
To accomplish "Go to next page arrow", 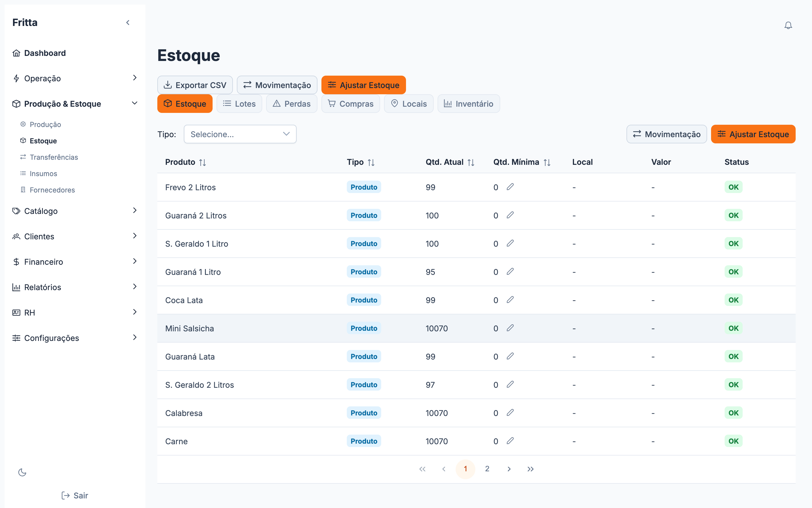I will pyautogui.click(x=509, y=469).
